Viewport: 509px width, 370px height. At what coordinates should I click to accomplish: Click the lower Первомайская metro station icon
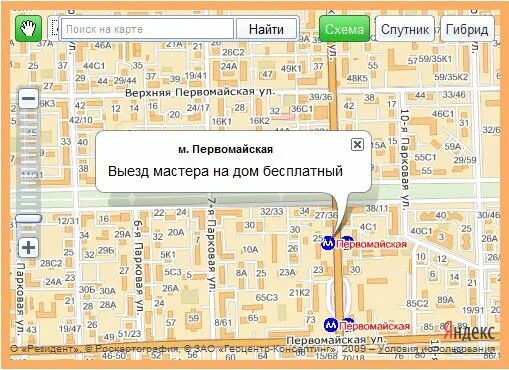[x=331, y=325]
